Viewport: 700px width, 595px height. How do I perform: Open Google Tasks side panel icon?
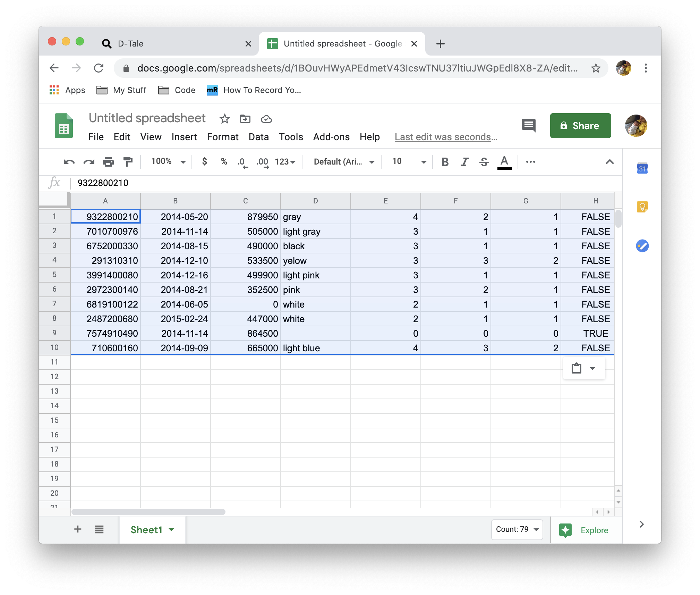tap(642, 246)
